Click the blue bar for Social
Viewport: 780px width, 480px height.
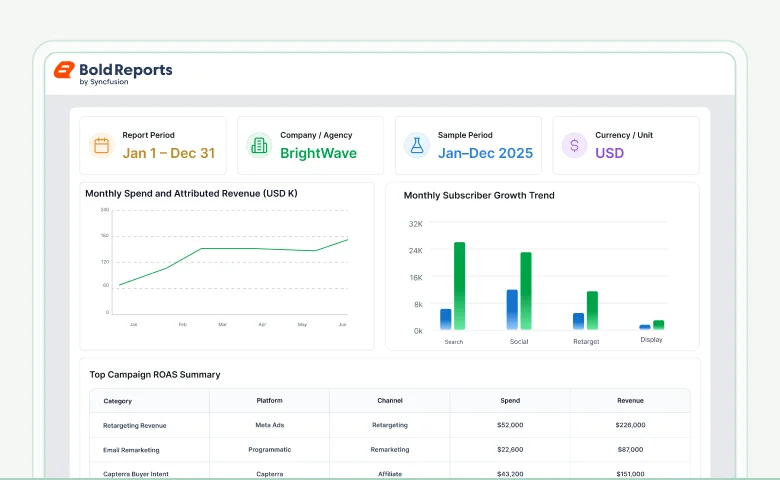pos(512,309)
